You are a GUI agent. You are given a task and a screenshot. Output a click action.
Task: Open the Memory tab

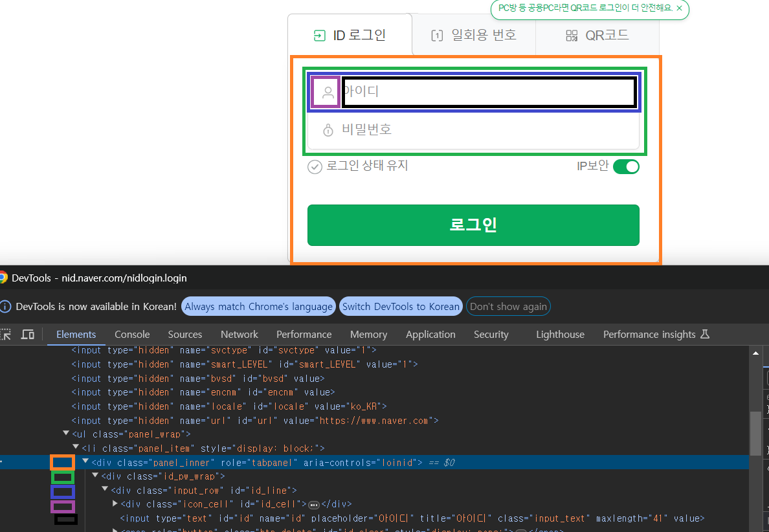(x=369, y=335)
